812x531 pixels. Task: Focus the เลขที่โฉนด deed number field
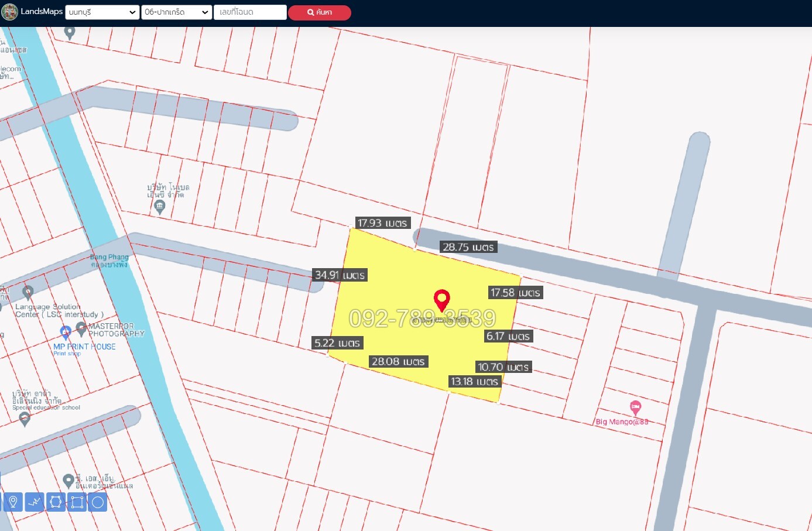point(250,12)
